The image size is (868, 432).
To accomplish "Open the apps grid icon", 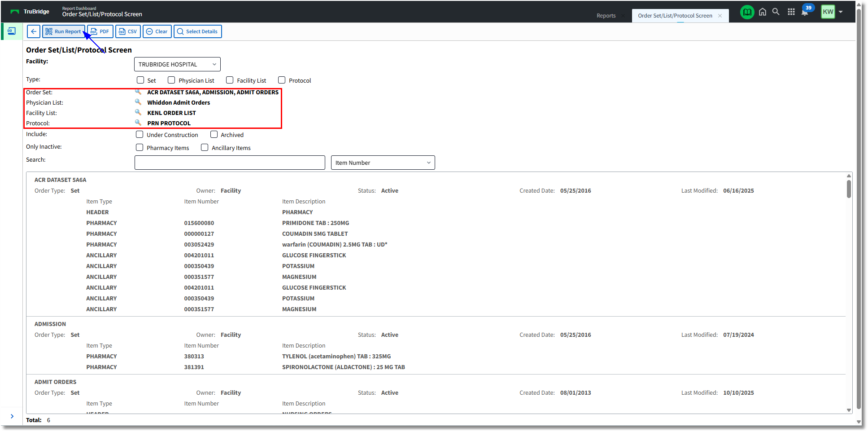I will (x=791, y=12).
